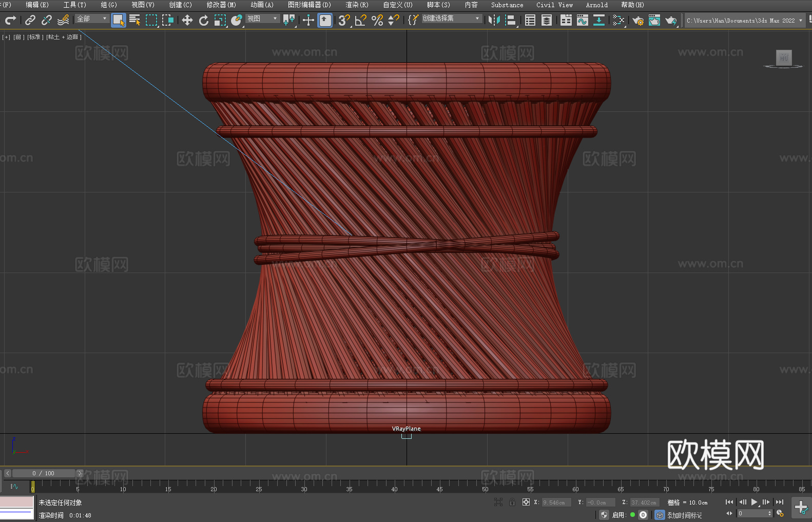Open the selection filter 全部 dropdown
The height and width of the screenshot is (522, 812).
[92, 18]
